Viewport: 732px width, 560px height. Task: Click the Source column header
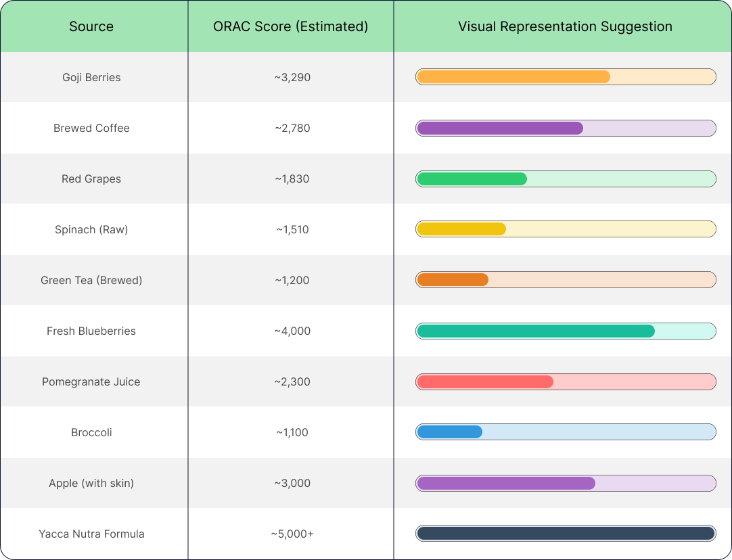pyautogui.click(x=91, y=27)
